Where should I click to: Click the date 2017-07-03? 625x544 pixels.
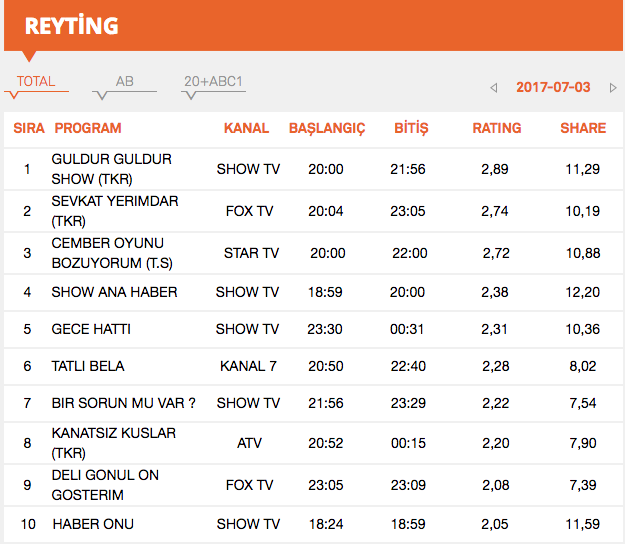pyautogui.click(x=553, y=87)
